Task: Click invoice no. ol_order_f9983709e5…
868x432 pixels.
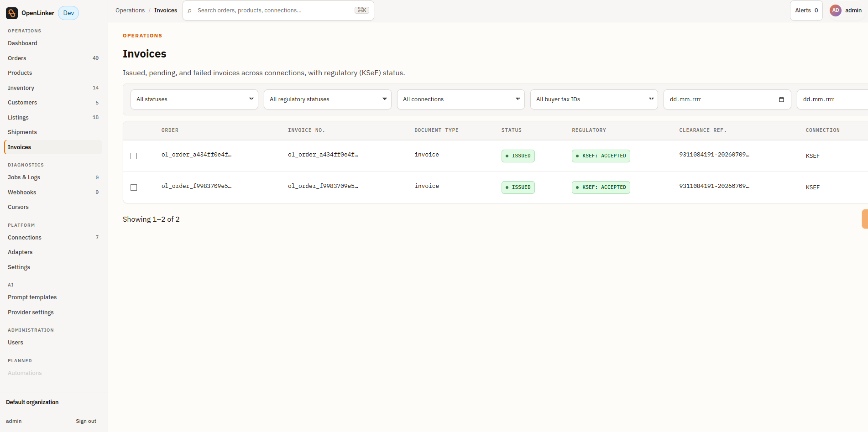Action: coord(323,186)
